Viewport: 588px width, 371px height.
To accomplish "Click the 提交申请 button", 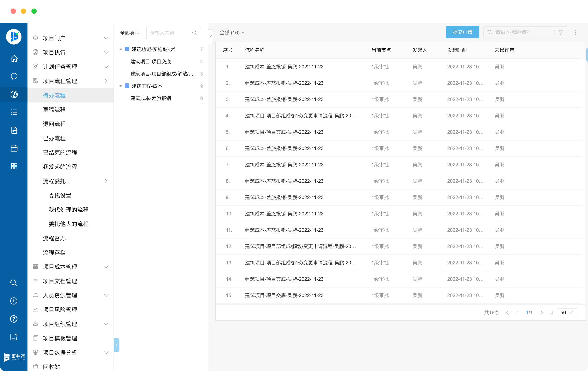I will coord(462,32).
